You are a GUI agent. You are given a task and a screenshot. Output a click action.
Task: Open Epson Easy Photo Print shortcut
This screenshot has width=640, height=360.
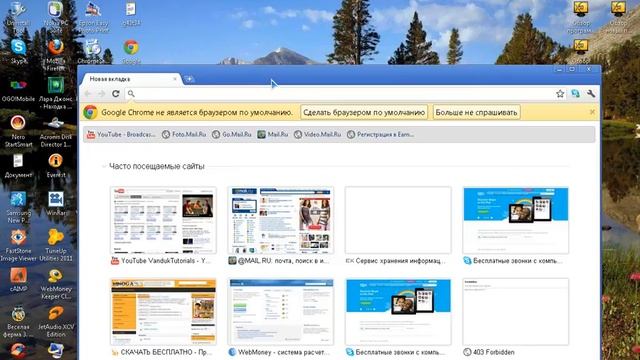tap(93, 17)
